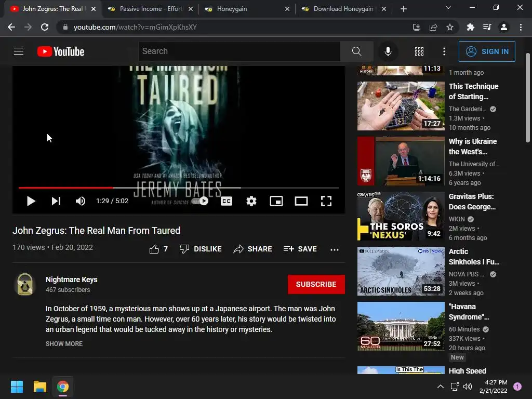The height and width of the screenshot is (399, 532).
Task: Open more actions ellipsis under video
Action: 335,249
